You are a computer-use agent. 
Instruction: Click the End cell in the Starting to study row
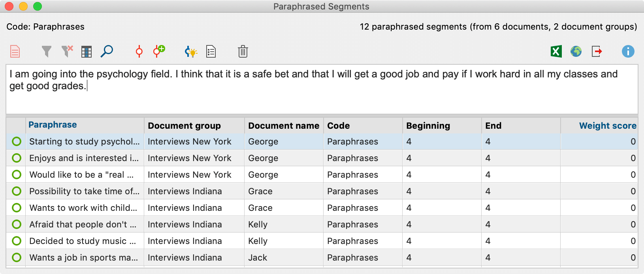point(521,141)
